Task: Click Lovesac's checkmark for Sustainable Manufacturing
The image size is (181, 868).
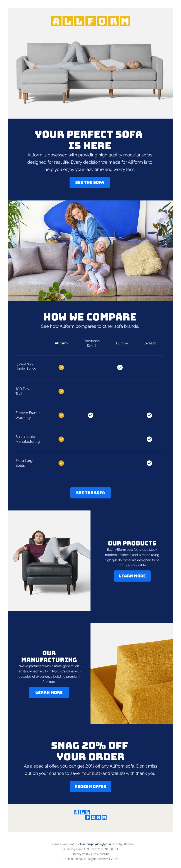Action: (x=149, y=439)
